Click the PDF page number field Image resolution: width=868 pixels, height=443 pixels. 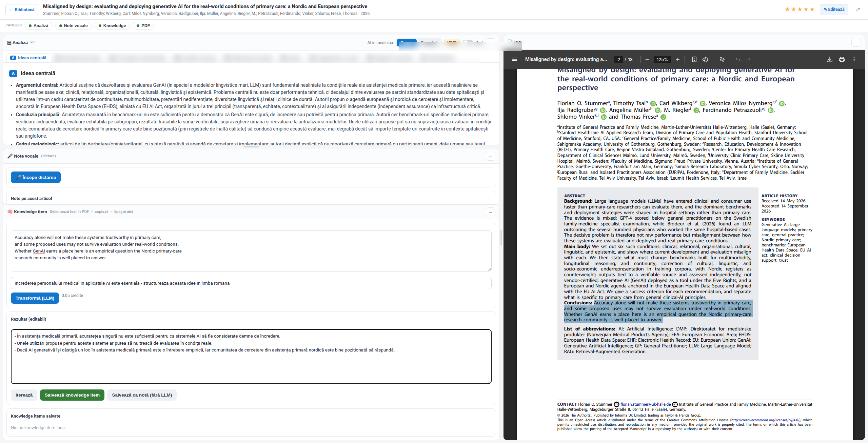click(619, 59)
